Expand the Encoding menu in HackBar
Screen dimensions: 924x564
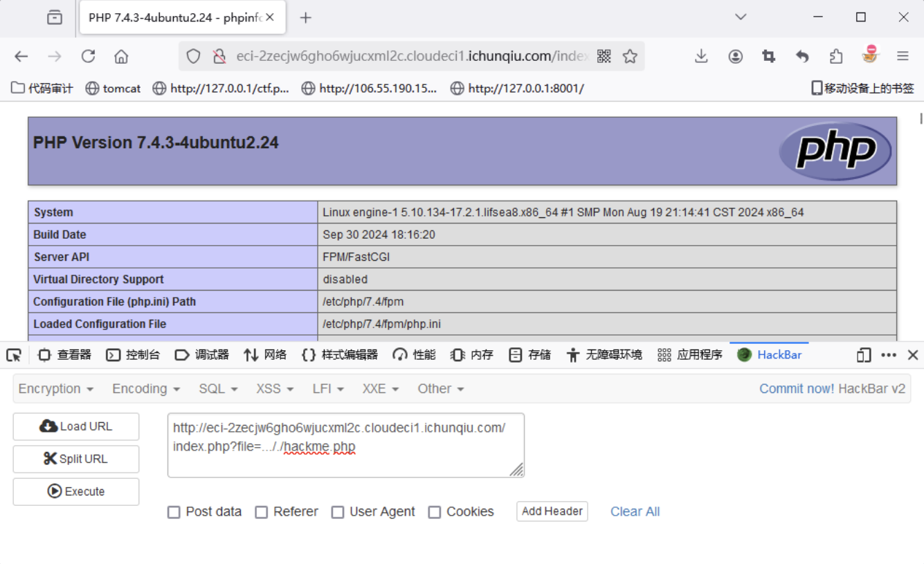pos(145,388)
